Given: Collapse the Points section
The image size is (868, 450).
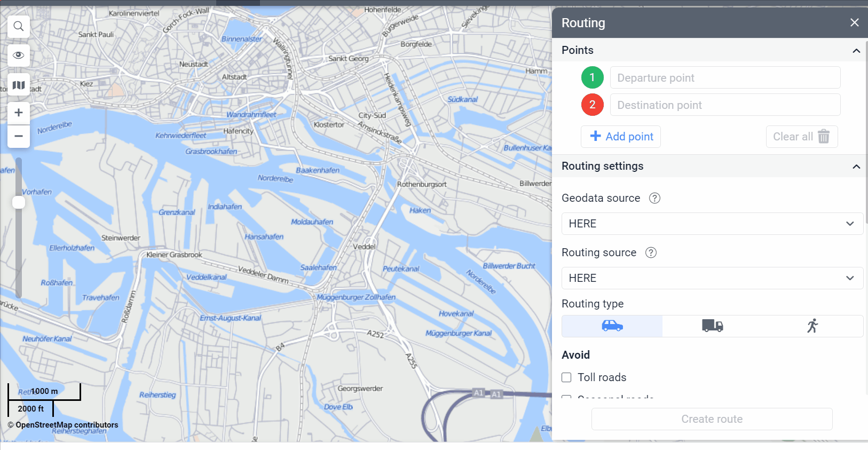Looking at the screenshot, I should [856, 51].
